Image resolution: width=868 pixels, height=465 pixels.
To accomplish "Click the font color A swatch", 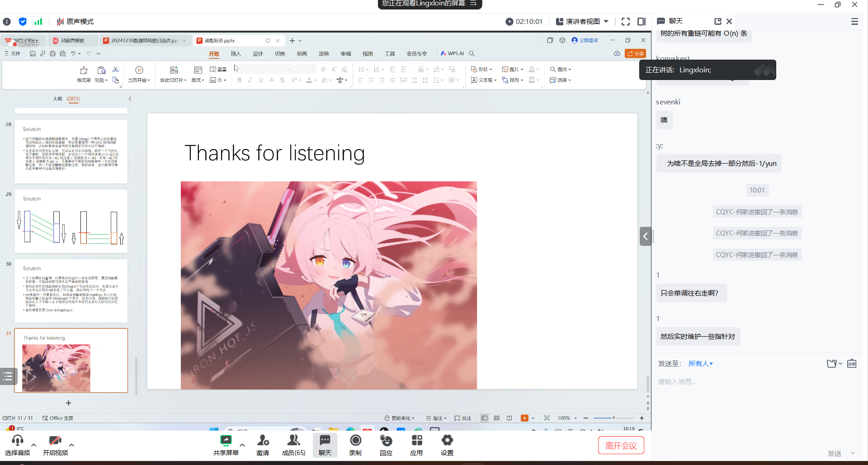I will coord(309,80).
